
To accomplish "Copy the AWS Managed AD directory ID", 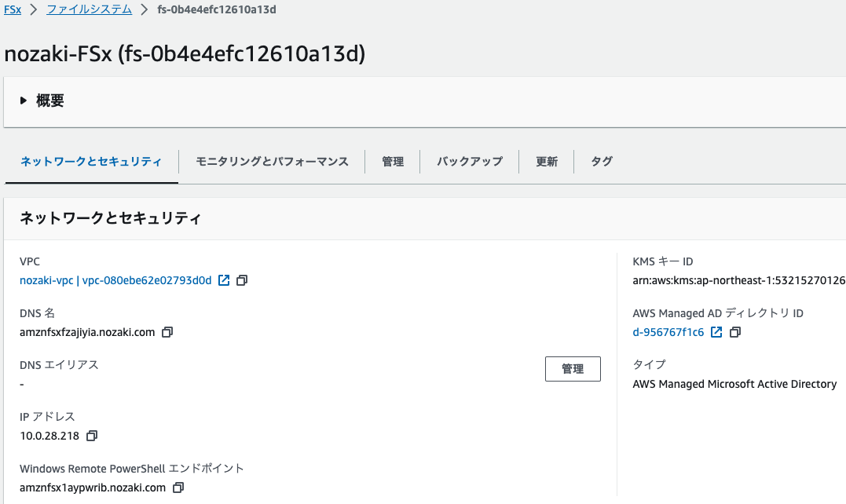I will [x=734, y=332].
